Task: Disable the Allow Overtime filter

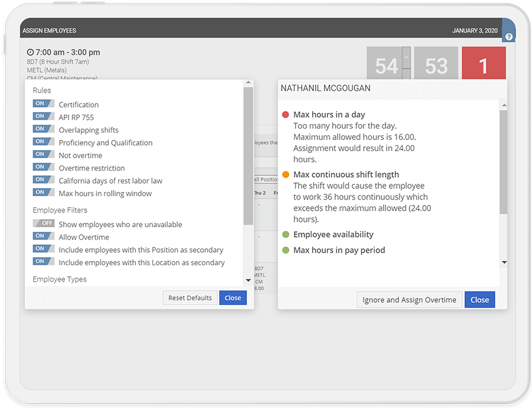Action: (x=43, y=236)
